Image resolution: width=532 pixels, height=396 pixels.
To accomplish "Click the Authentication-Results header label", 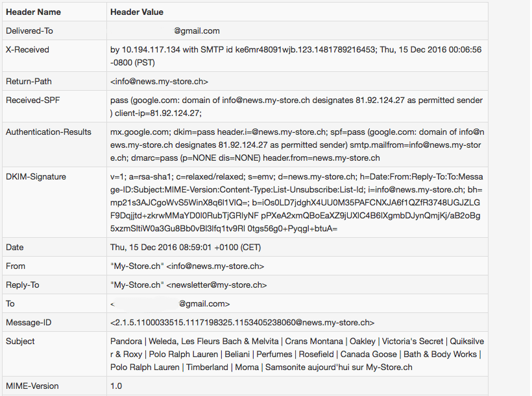I will [49, 132].
